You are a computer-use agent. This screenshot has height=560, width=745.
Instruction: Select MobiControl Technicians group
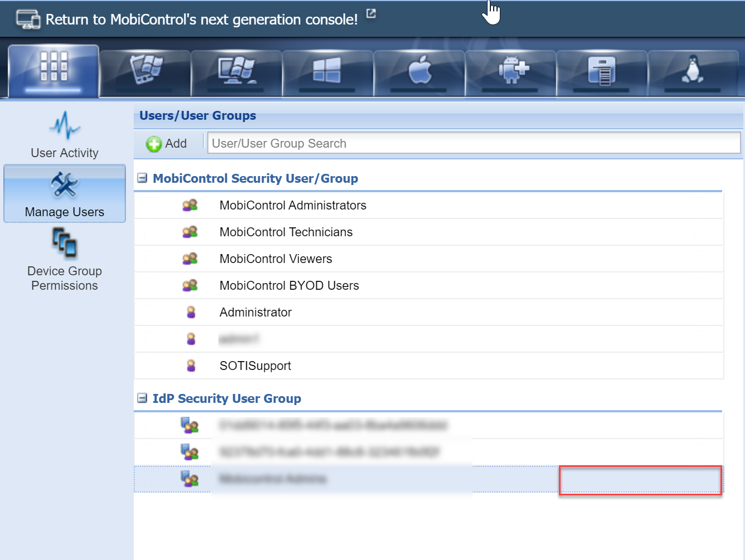[286, 232]
